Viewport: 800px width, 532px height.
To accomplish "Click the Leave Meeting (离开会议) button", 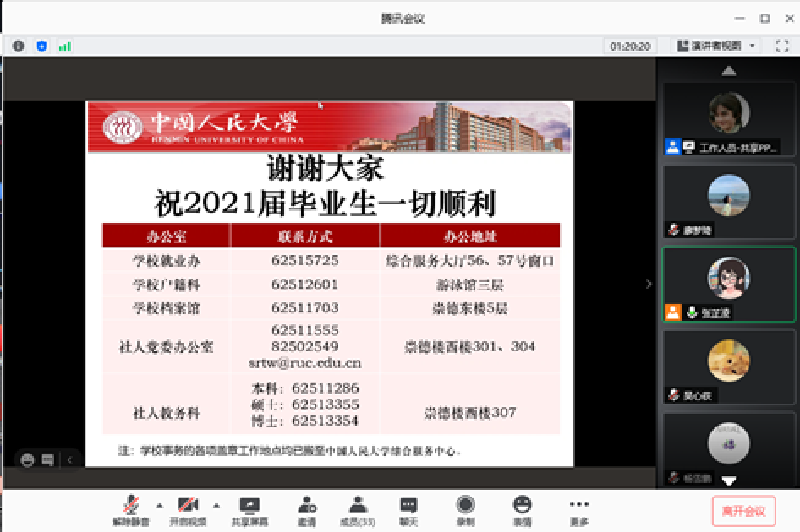I will point(743,512).
